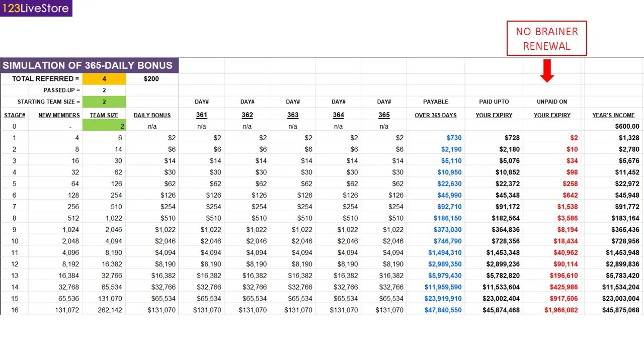Select the YEAR'S INCOME column header

coord(613,115)
